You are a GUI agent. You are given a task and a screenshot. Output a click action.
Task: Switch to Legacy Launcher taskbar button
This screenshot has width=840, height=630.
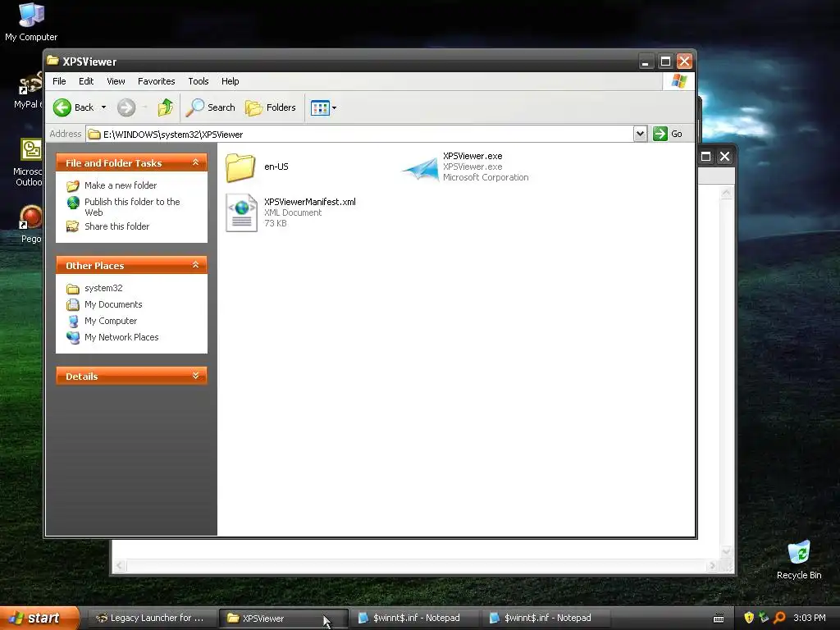[151, 619]
